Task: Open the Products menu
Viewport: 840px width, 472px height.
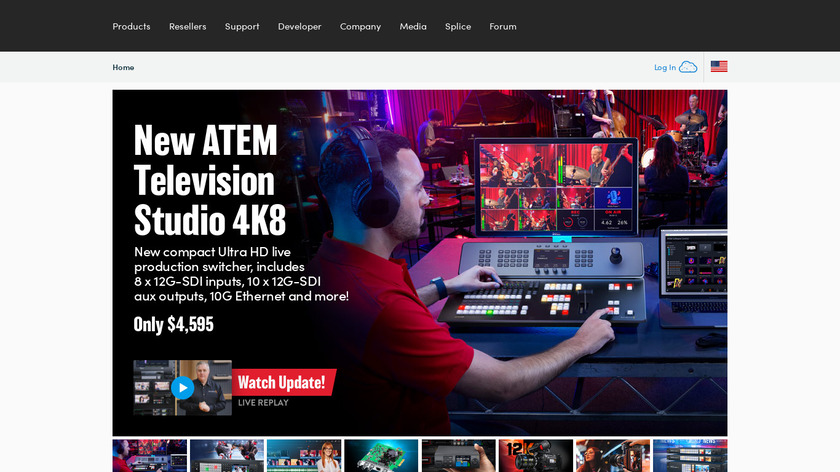Action: (x=131, y=26)
